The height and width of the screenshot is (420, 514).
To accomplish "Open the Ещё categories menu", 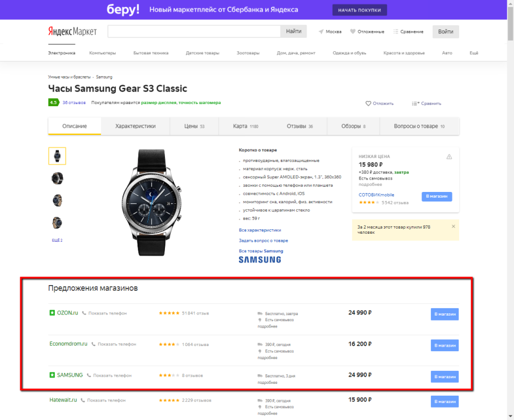I will click(474, 53).
